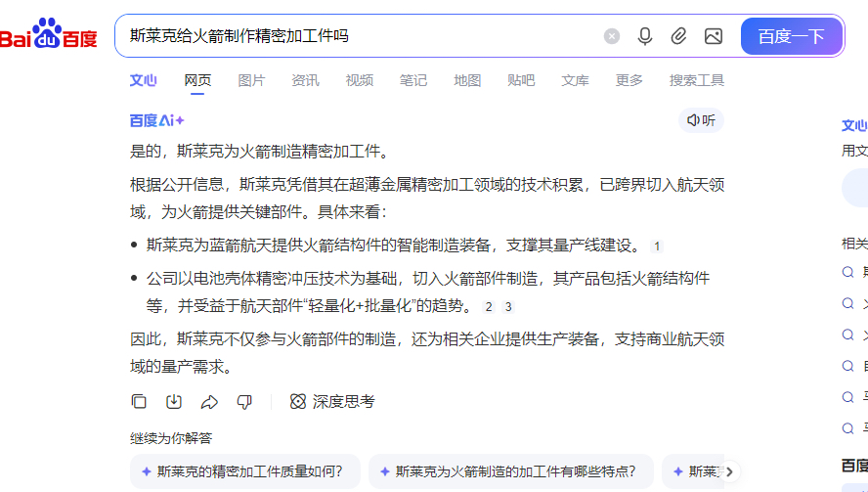The width and height of the screenshot is (868, 492).
Task: Switch to the 笔记 tab
Action: coord(413,80)
